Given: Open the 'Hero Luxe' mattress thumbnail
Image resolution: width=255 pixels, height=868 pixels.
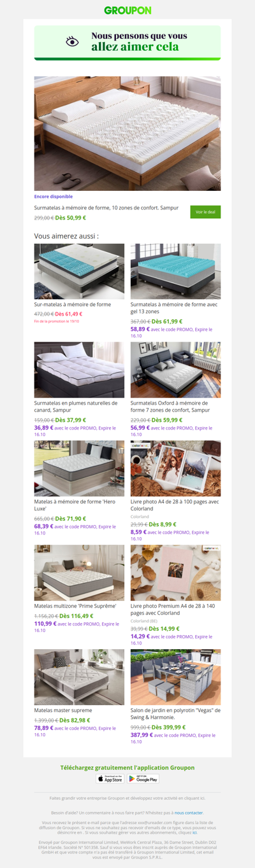Looking at the screenshot, I should click(79, 468).
